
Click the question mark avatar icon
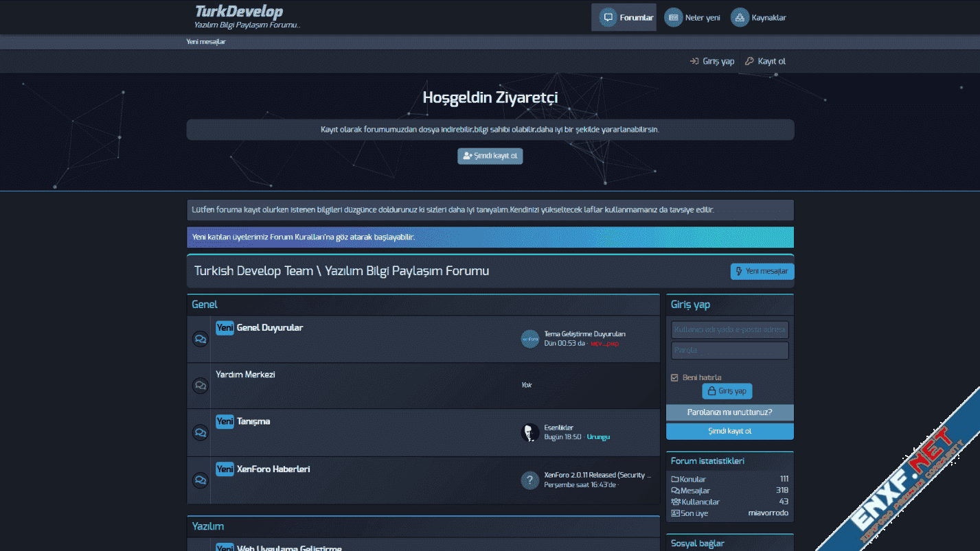(x=529, y=480)
